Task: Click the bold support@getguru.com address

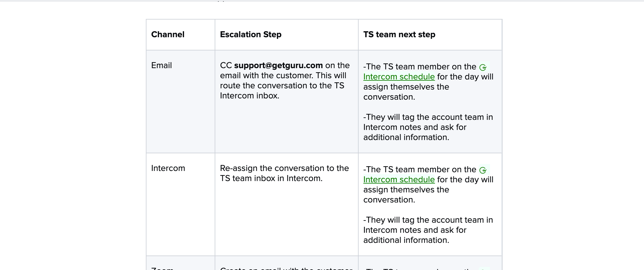Action: point(278,65)
